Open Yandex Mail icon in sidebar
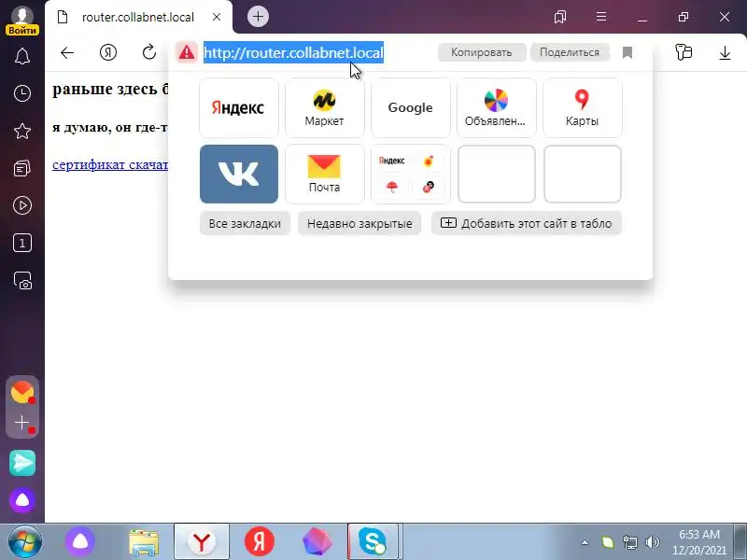The width and height of the screenshot is (747, 560). (x=21, y=392)
